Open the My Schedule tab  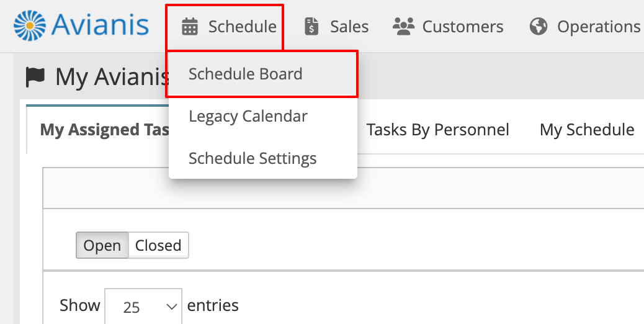coord(587,130)
